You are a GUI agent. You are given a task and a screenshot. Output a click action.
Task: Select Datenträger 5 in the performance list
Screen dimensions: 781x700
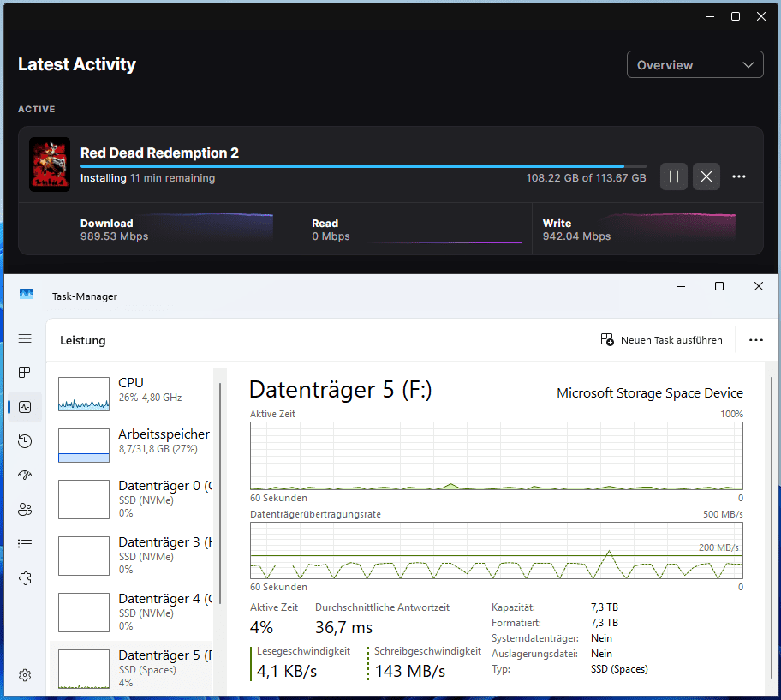[133, 668]
